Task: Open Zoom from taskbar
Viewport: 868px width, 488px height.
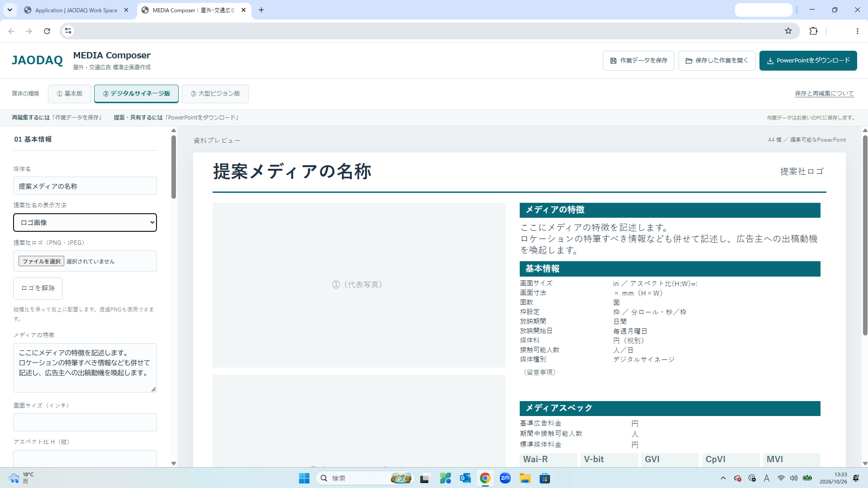Action: 505,478
